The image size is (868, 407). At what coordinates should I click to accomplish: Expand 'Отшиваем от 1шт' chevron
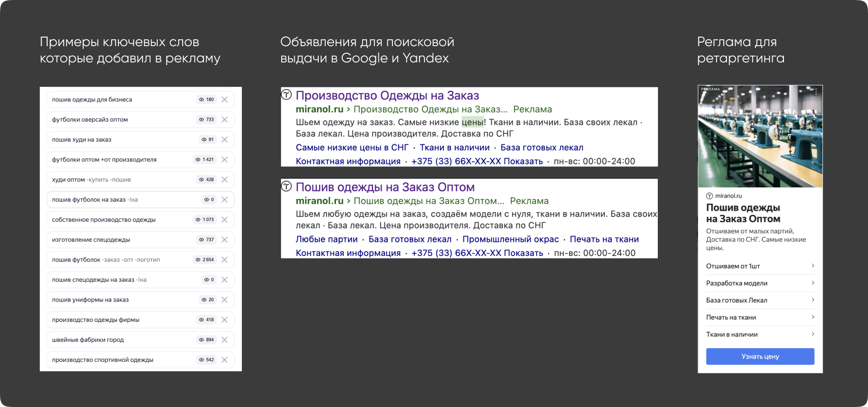point(813,266)
